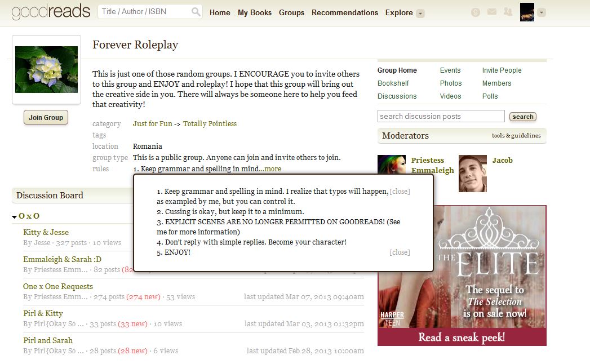Click Jacob's avatar photo
This screenshot has height=364, width=590.
[x=473, y=174]
